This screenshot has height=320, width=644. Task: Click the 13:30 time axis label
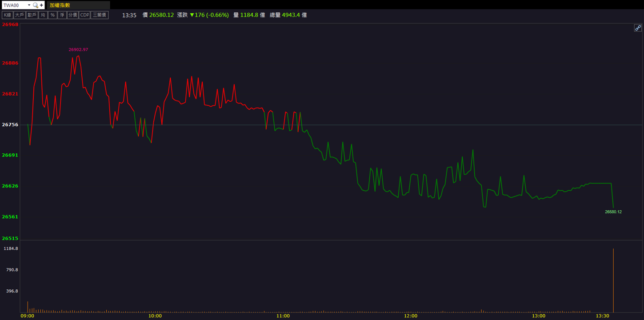point(602,316)
